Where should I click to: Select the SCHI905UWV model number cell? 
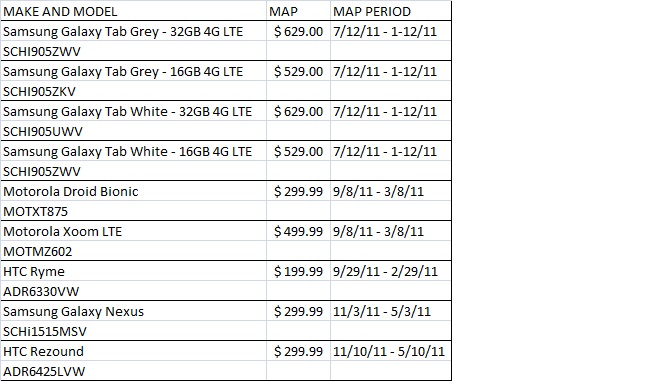(133, 131)
